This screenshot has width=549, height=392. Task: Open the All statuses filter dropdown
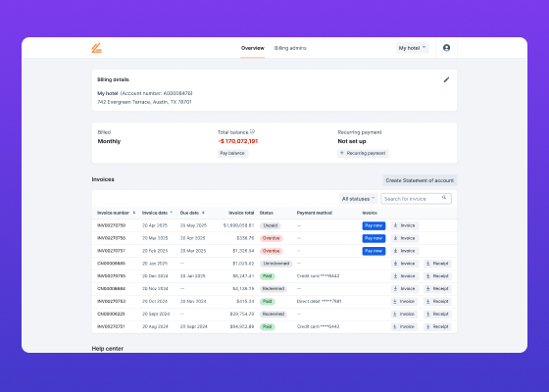pyautogui.click(x=358, y=199)
